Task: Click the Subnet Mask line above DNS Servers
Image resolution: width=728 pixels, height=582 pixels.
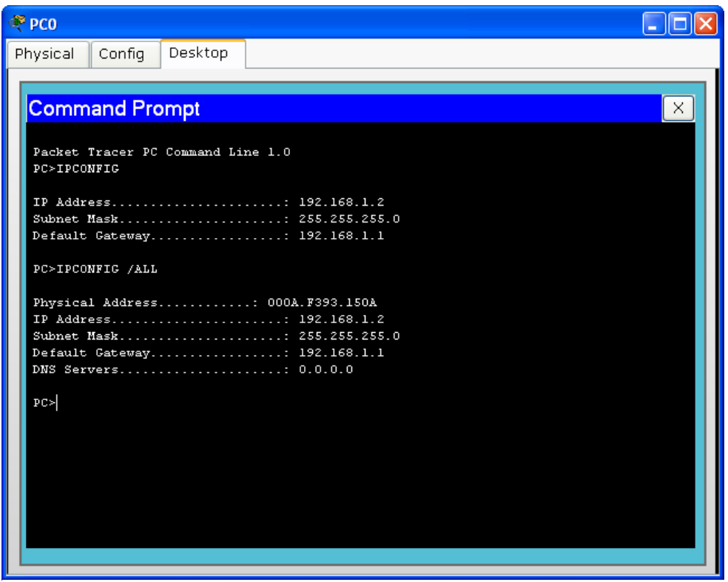Action: pos(216,336)
